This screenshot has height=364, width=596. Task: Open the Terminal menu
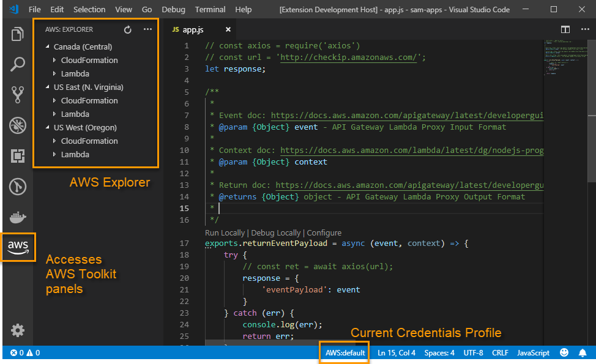[x=209, y=10]
